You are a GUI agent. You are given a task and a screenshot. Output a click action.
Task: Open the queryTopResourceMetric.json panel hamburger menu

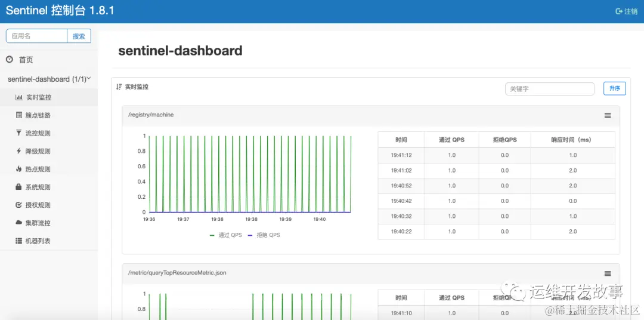point(608,273)
